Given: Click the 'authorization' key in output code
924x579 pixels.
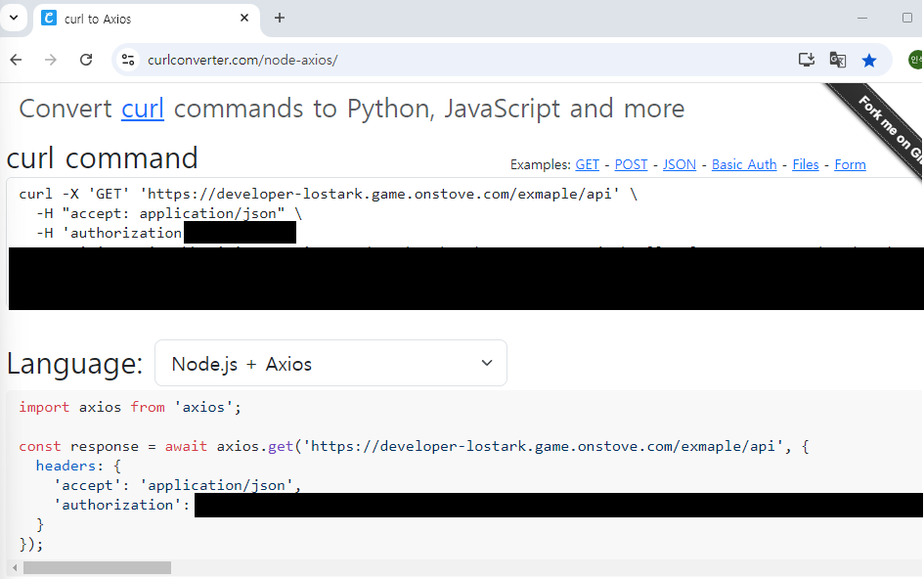Looking at the screenshot, I should point(118,505).
